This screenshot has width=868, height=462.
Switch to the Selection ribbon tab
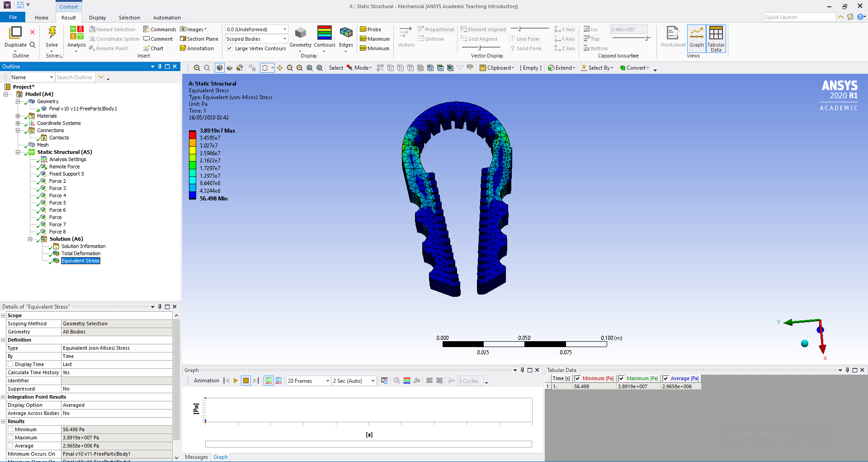[x=129, y=18]
